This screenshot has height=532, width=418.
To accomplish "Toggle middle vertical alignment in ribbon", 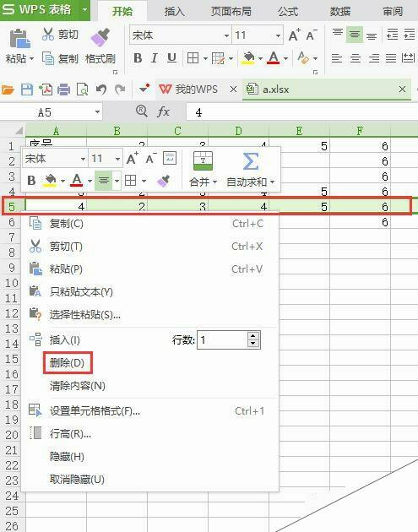I will tap(355, 35).
